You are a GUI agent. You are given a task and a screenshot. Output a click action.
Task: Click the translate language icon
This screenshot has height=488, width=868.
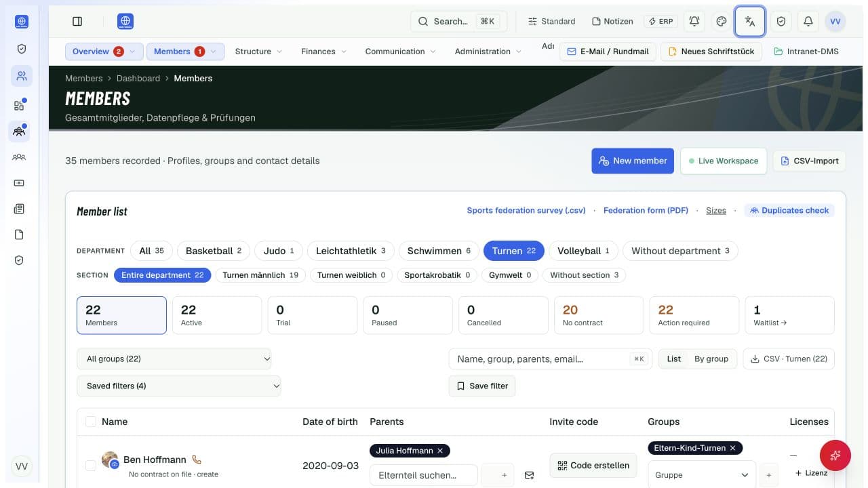pyautogui.click(x=750, y=22)
